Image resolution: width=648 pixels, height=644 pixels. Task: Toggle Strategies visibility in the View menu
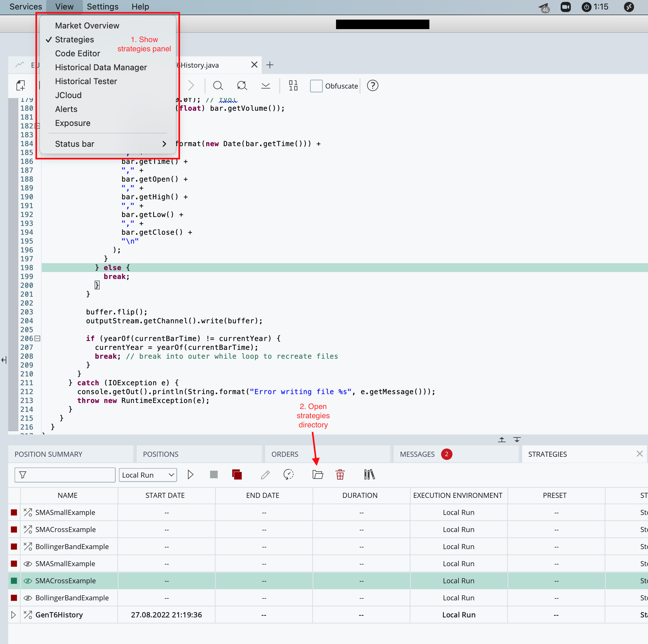[74, 40]
